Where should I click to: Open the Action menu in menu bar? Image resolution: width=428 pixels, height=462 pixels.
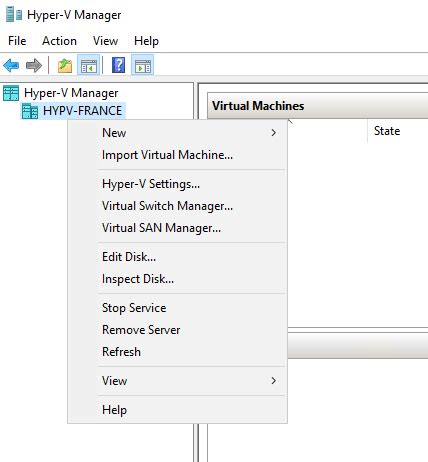click(59, 41)
